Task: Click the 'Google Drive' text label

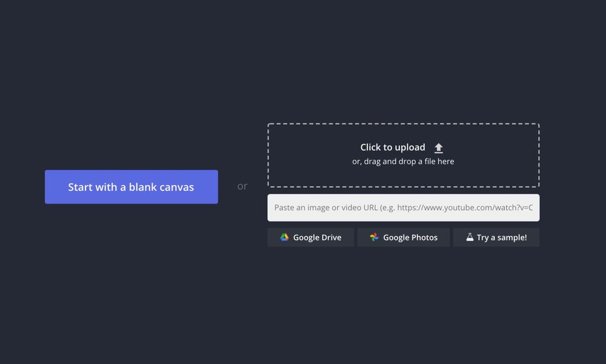Action: [317, 237]
